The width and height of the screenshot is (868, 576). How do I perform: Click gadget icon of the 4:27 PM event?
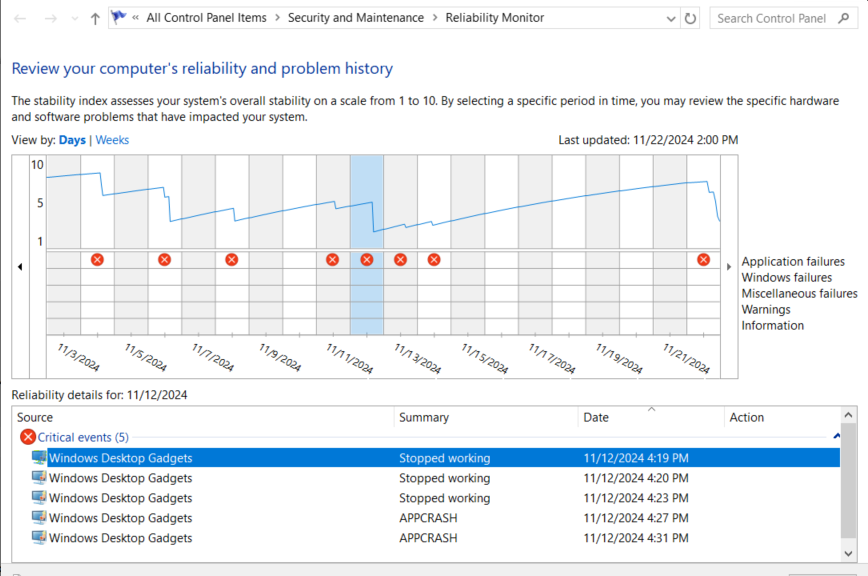39,517
